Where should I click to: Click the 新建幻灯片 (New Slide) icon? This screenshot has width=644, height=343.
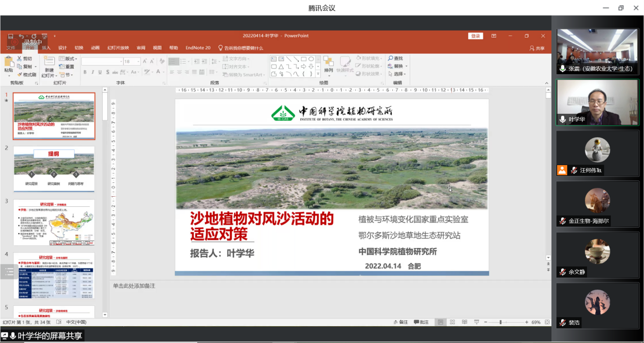49,62
